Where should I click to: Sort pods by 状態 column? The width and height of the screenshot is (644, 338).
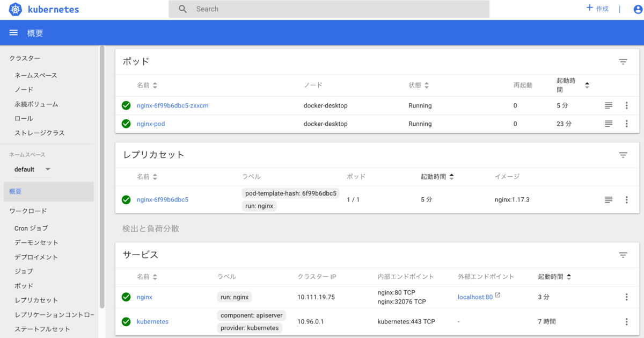[419, 85]
